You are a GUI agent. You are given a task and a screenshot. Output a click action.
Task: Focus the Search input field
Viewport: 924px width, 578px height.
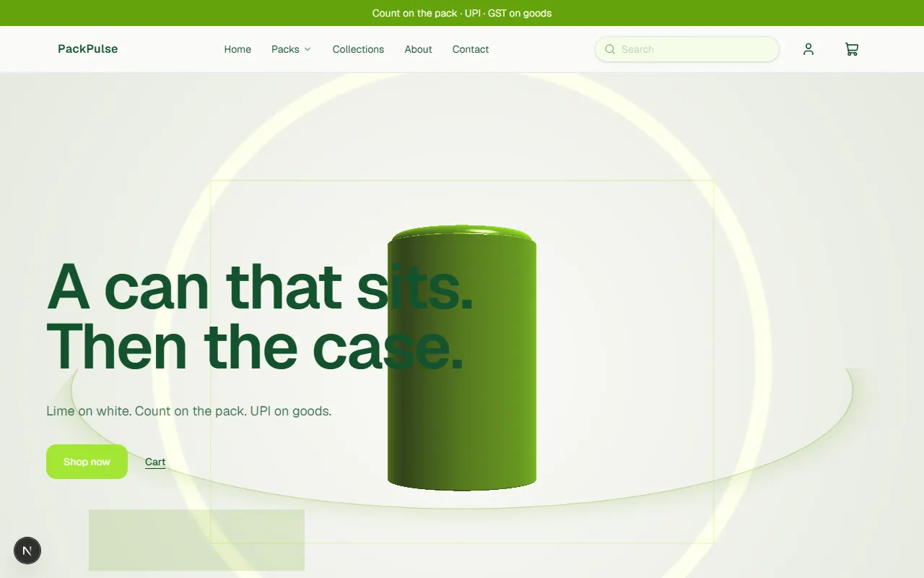point(687,49)
